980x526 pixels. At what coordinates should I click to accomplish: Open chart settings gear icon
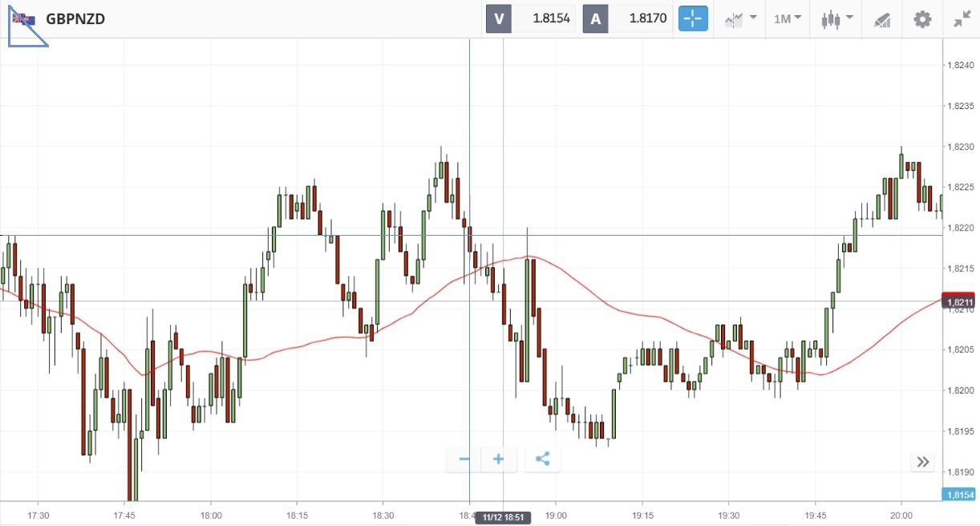(923, 19)
